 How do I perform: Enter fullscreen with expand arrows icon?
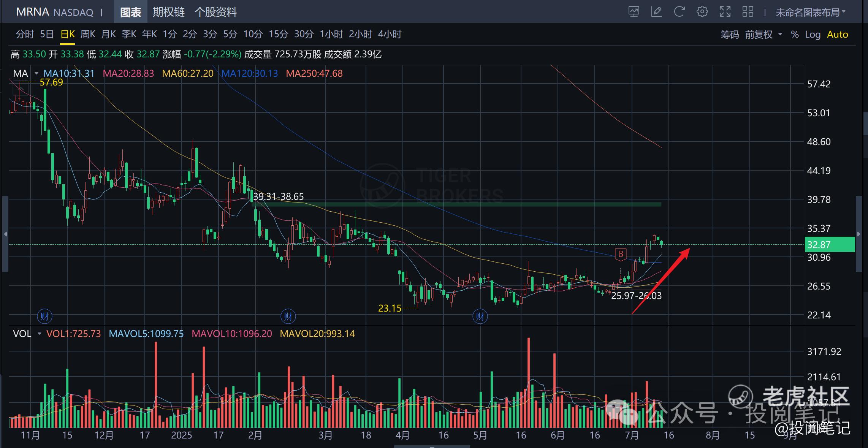tap(725, 12)
